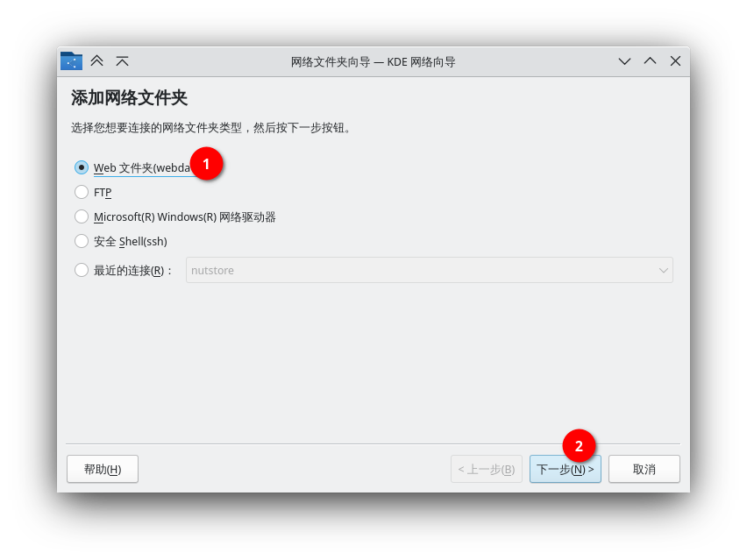Click the shade window icon with top bar
The width and height of the screenshot is (747, 560).
[x=123, y=61]
